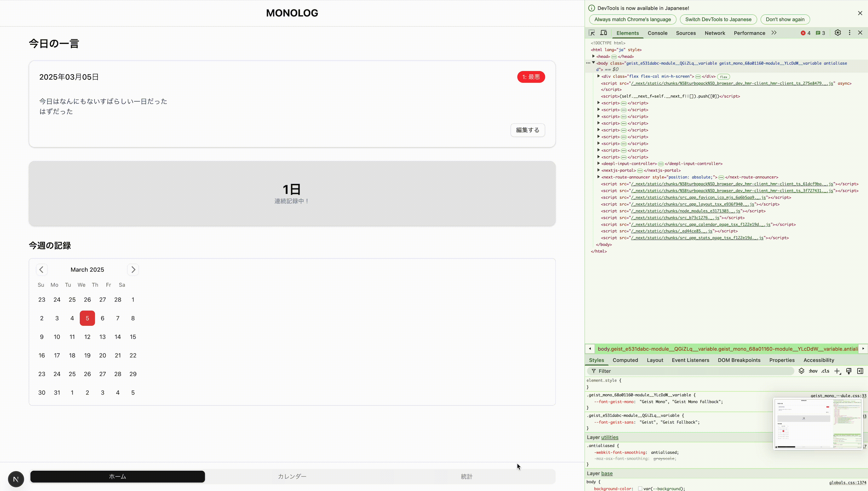Close the DevTools panel
The image size is (868, 491).
click(x=860, y=33)
